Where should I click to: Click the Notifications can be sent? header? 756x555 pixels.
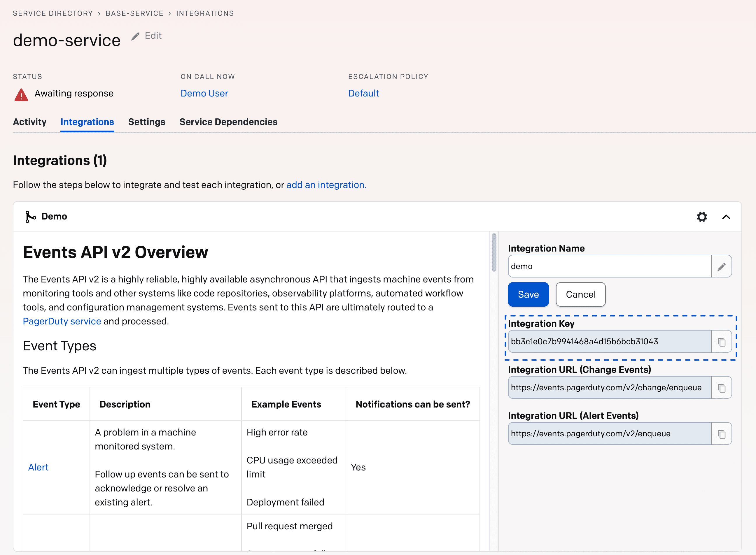coord(413,405)
